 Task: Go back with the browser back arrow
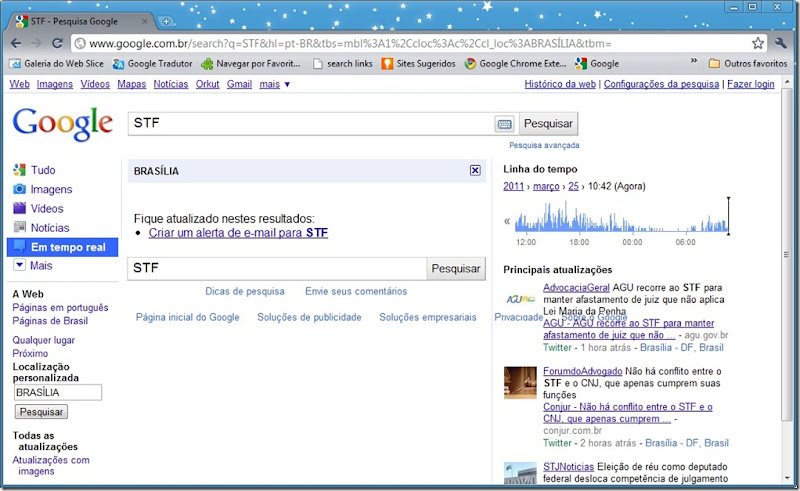point(16,43)
